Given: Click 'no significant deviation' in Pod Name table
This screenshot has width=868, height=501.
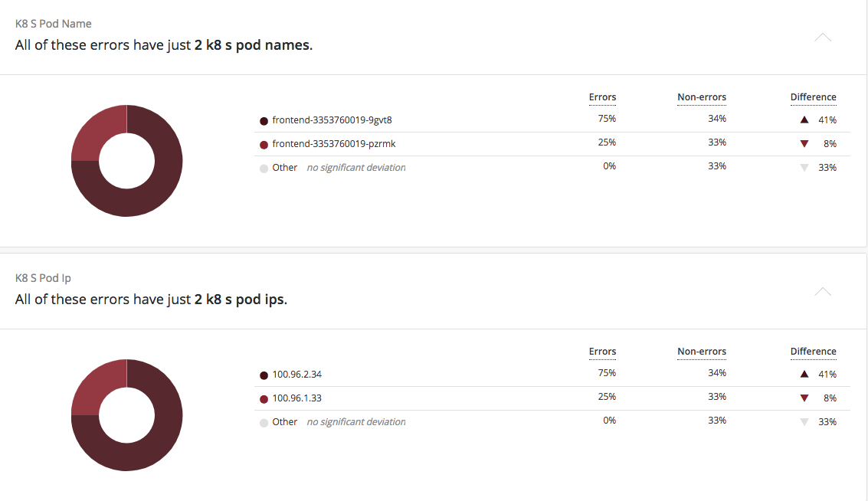Looking at the screenshot, I should [x=356, y=167].
